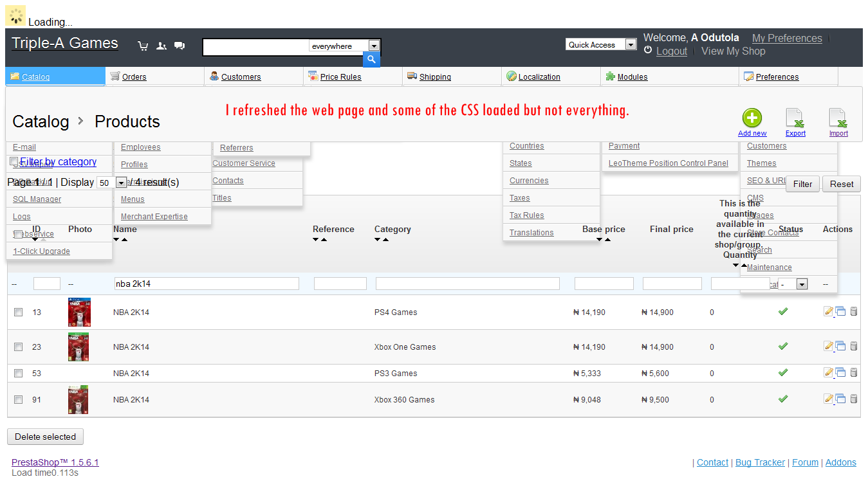Duplicate product 53 NBA 2K14
868x488 pixels.
840,372
